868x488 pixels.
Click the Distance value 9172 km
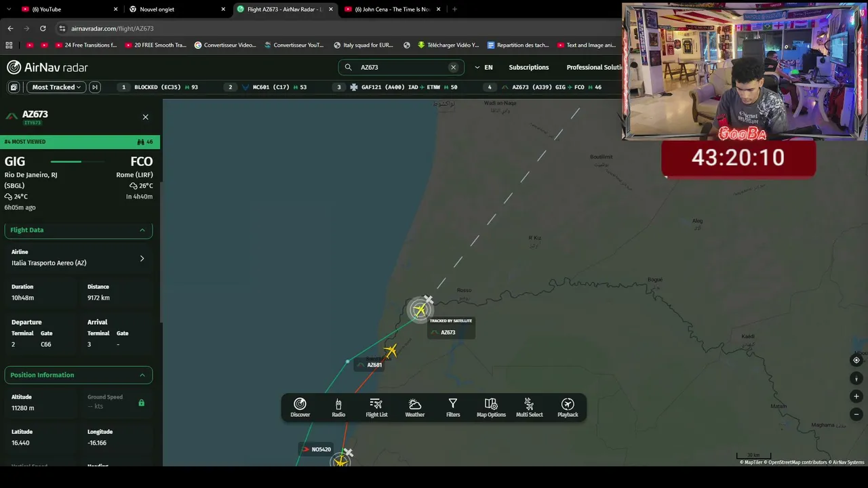click(x=98, y=298)
